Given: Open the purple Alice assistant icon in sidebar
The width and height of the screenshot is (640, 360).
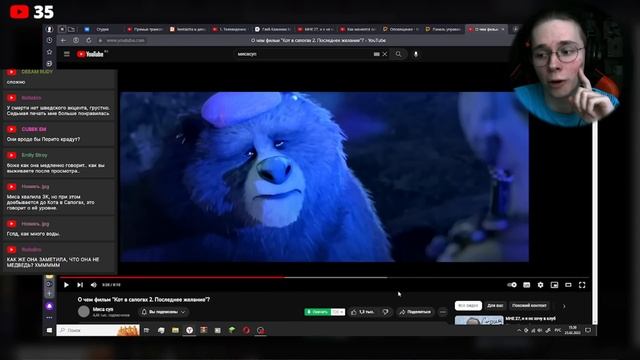Looking at the screenshot, I should [49, 306].
